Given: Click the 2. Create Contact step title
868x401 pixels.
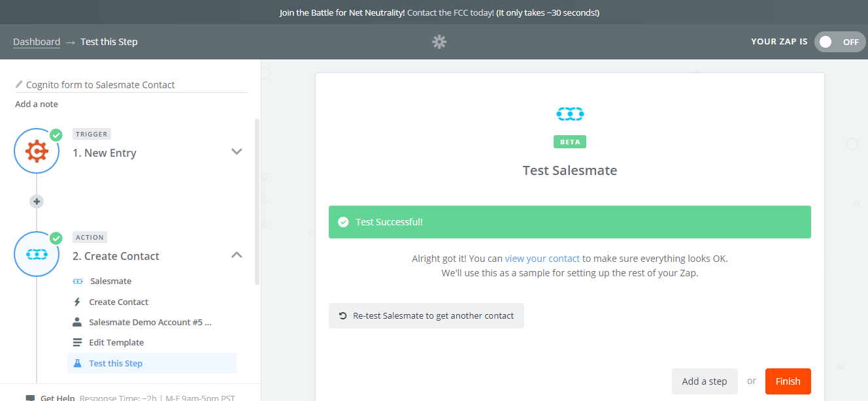Looking at the screenshot, I should pyautogui.click(x=116, y=256).
